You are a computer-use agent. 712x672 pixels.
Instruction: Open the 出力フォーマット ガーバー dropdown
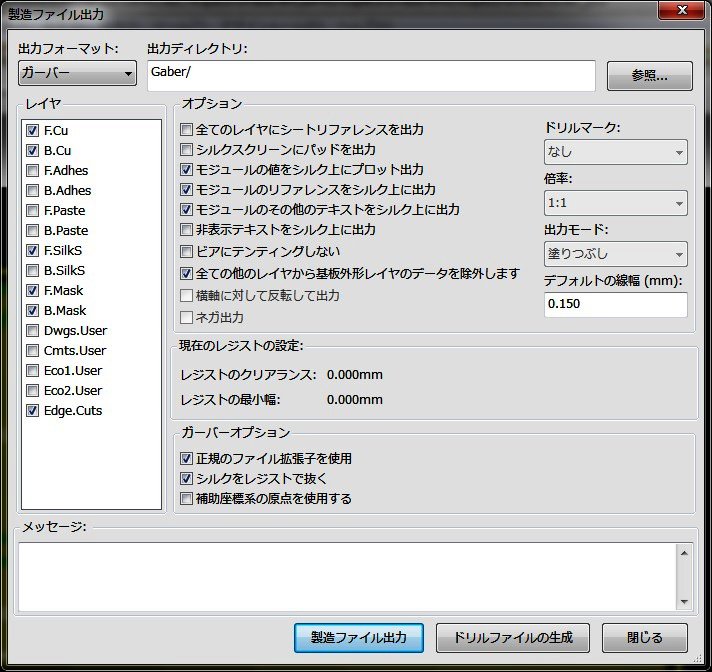coord(77,73)
